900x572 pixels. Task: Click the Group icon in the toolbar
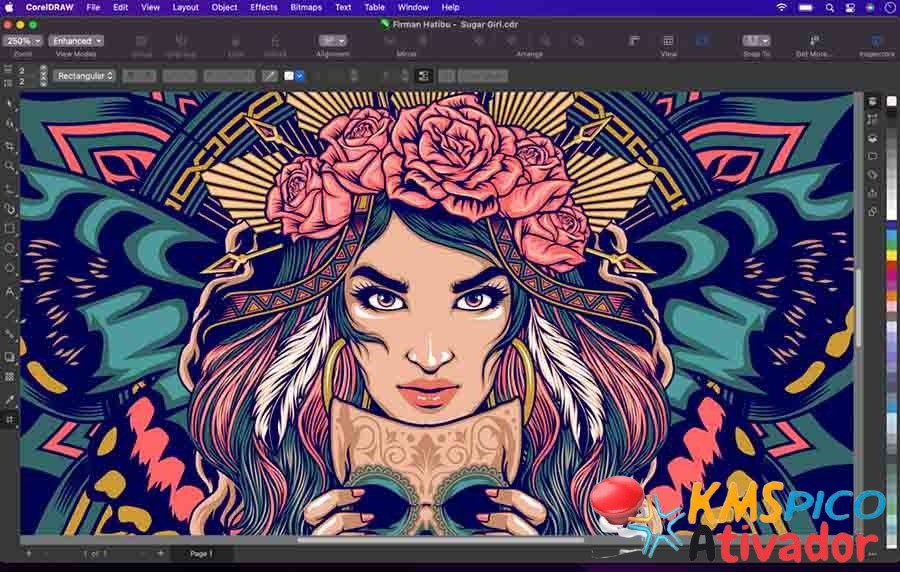pyautogui.click(x=141, y=41)
